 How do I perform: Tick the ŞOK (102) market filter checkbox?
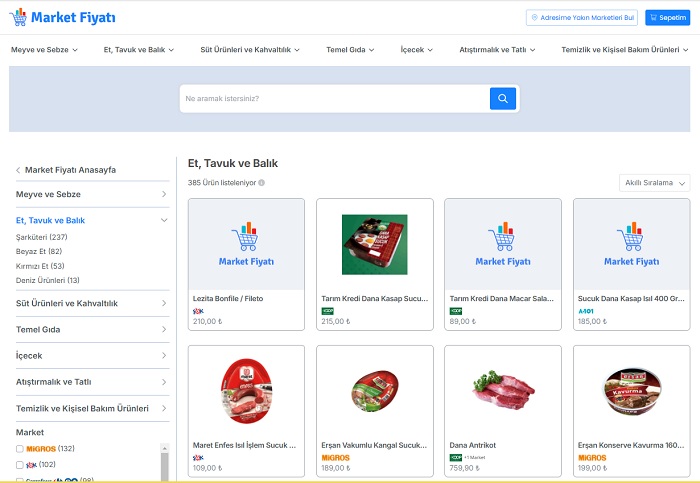pos(20,465)
